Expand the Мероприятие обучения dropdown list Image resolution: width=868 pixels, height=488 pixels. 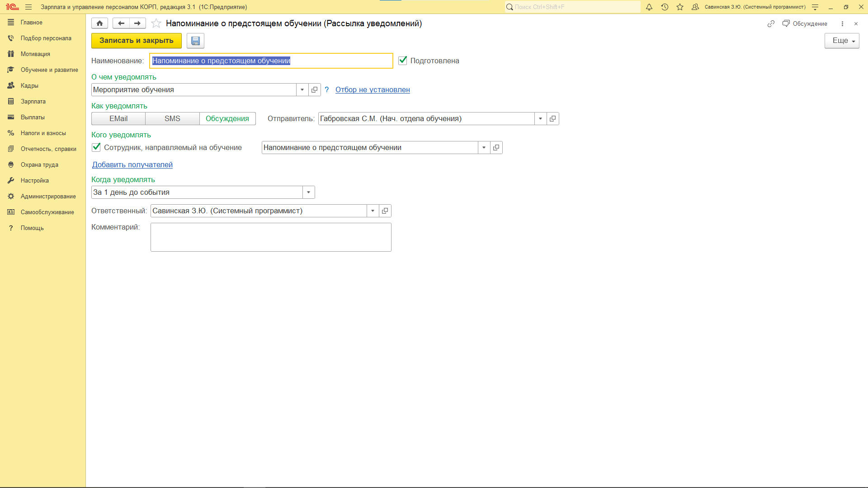(302, 89)
